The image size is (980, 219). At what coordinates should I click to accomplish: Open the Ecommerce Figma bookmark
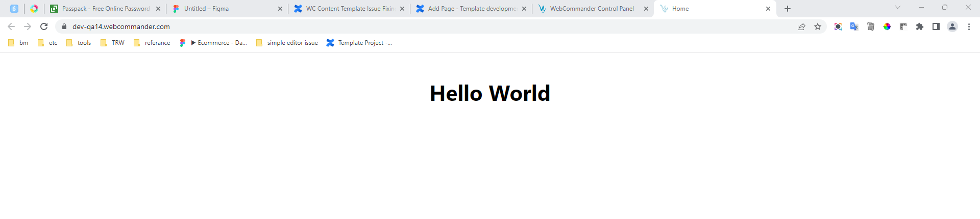pos(213,43)
